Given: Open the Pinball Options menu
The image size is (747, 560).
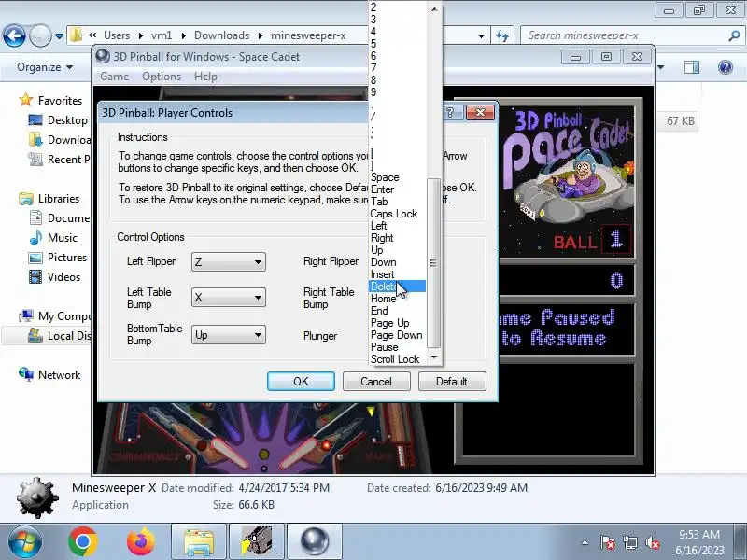Looking at the screenshot, I should [162, 77].
